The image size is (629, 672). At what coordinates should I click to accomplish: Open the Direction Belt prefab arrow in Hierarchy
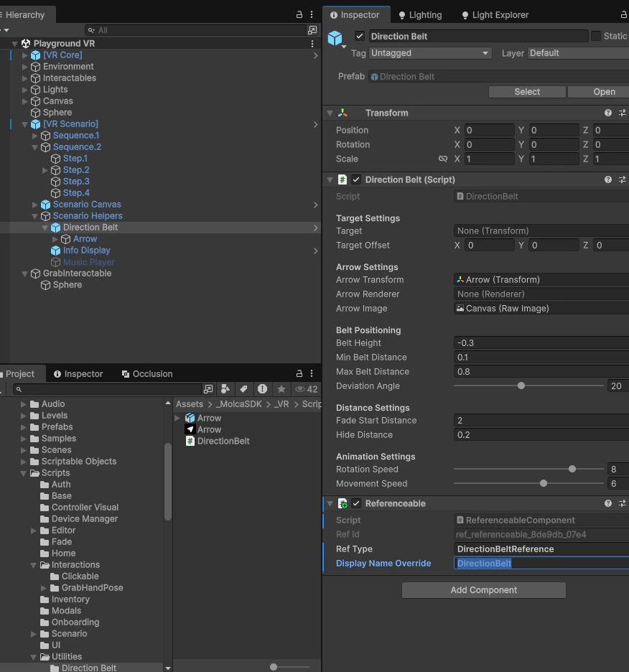coord(315,228)
